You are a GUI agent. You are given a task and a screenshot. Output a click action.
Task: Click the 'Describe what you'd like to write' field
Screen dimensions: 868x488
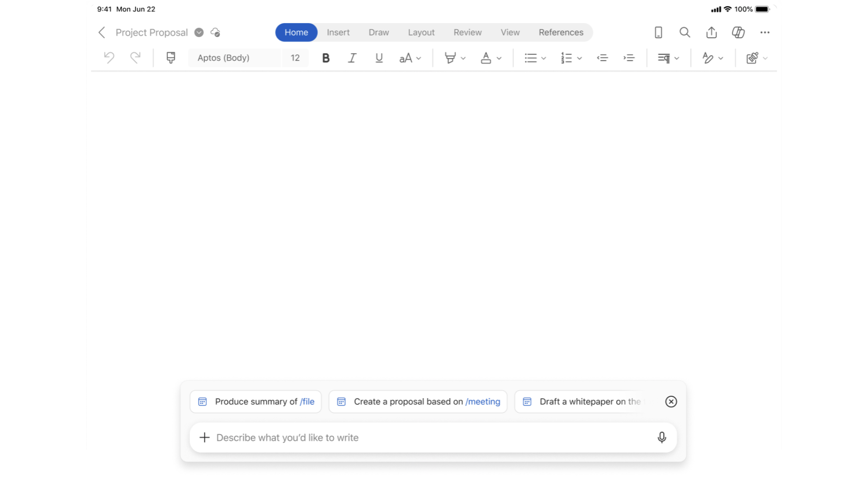click(x=425, y=437)
